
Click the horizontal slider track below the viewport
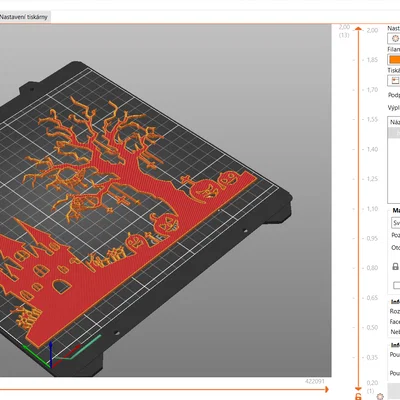point(163,389)
